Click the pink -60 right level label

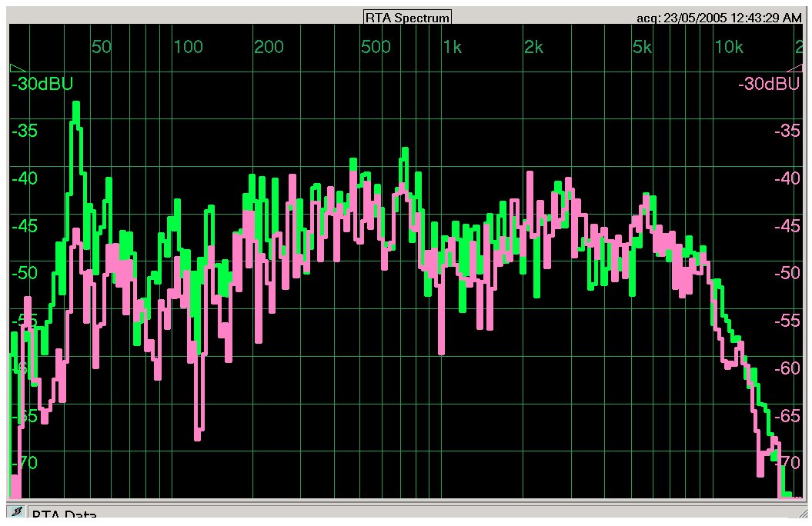(786, 368)
